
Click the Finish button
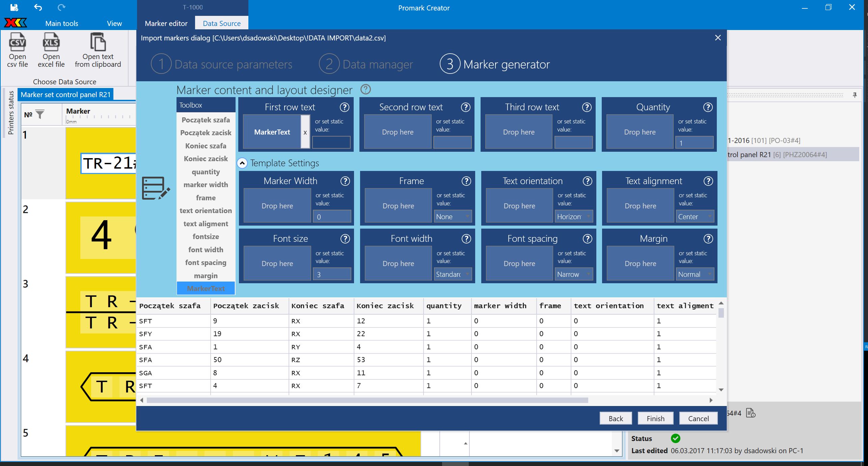point(655,418)
